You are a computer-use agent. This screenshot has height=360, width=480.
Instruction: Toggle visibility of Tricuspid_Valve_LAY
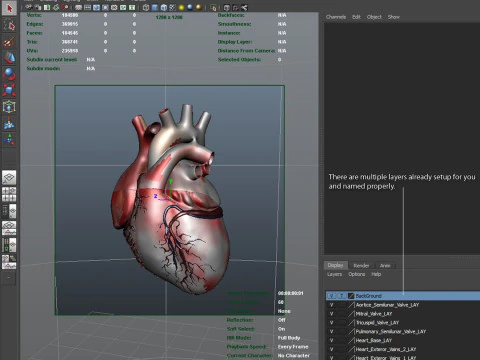pos(331,322)
